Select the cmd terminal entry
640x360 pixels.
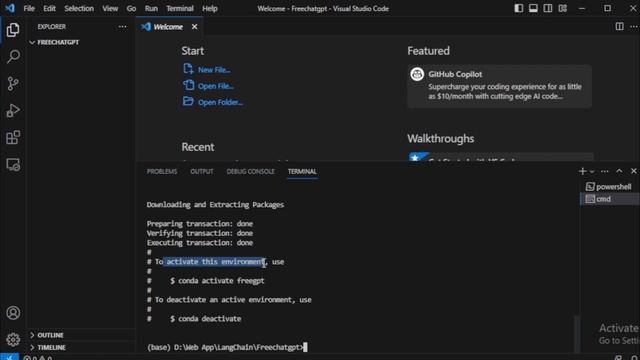[x=609, y=199]
